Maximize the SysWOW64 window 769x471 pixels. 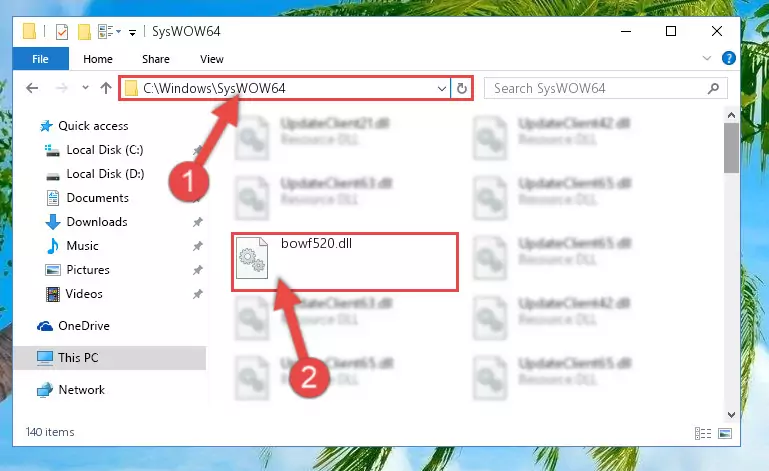click(671, 31)
